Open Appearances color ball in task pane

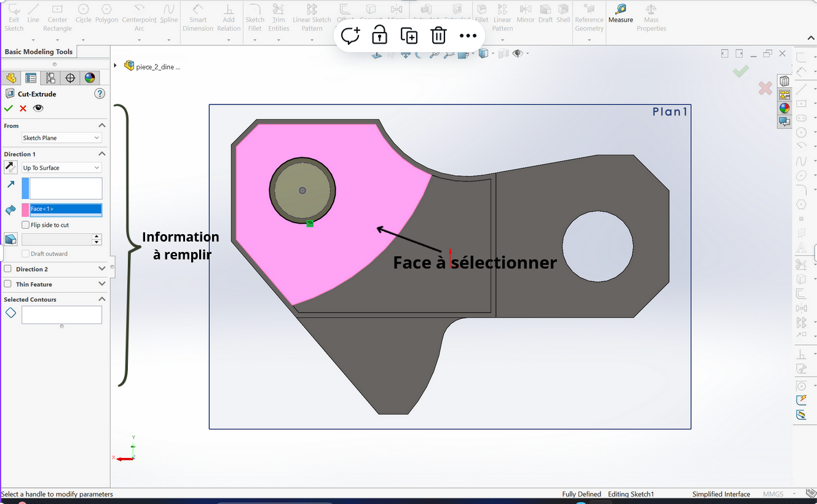[784, 108]
